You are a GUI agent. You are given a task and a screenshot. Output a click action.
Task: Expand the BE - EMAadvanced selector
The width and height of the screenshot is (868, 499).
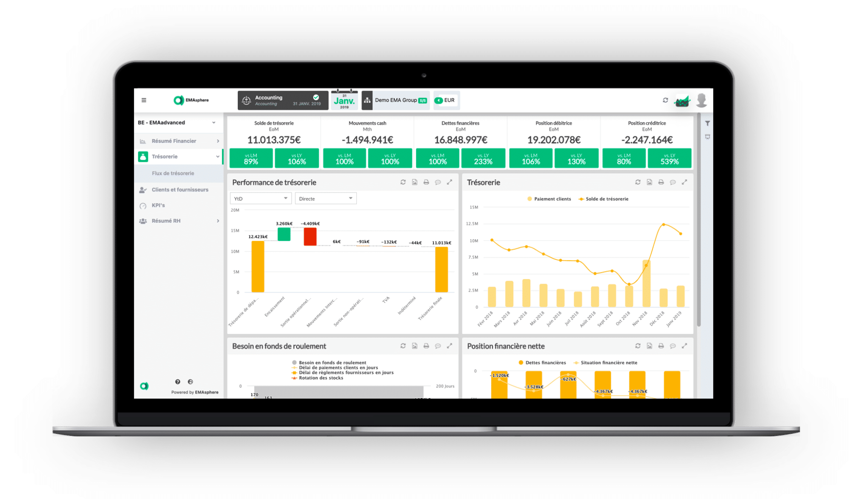178,122
